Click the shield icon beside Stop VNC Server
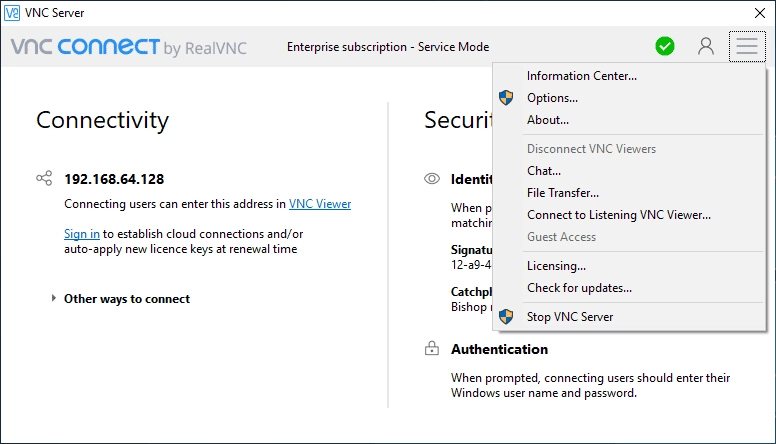The image size is (776, 444). tap(506, 317)
